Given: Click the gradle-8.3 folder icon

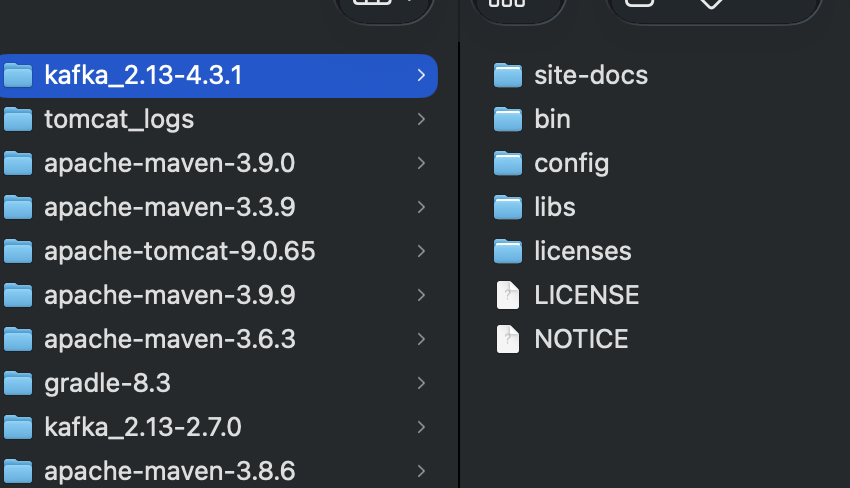Looking at the screenshot, I should point(18,383).
